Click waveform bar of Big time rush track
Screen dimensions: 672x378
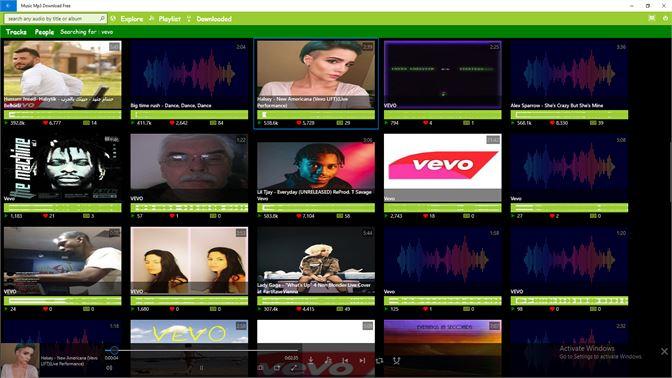189,114
